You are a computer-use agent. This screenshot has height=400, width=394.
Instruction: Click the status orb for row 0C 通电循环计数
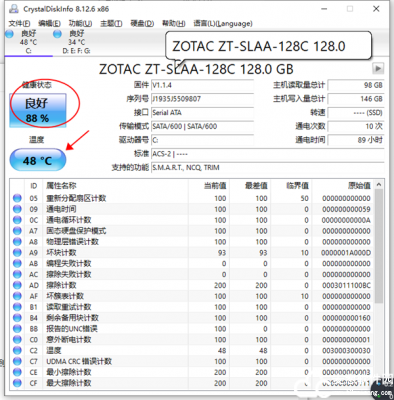(17, 220)
